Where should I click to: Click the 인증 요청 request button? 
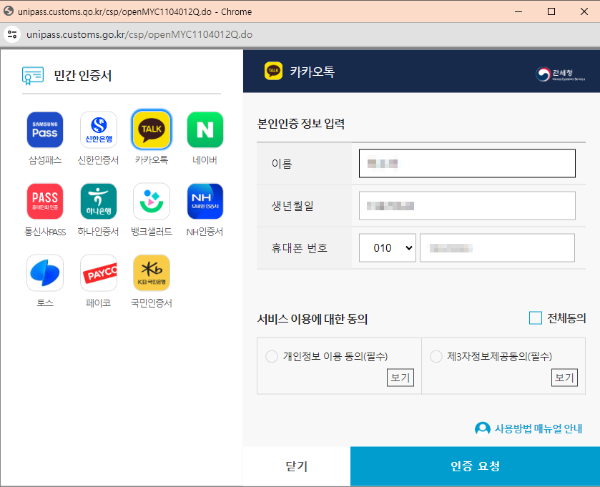[475, 466]
